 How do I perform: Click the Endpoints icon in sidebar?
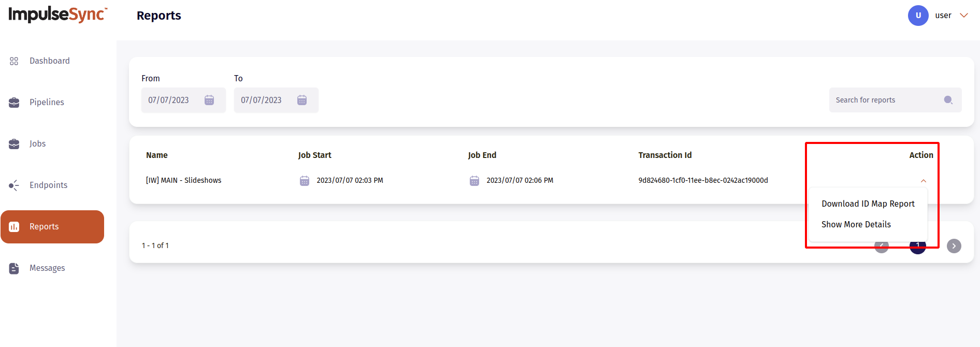14,185
